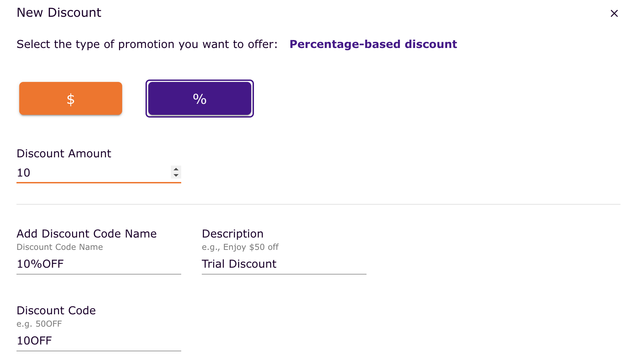Select the percent discount type button
The height and width of the screenshot is (364, 639).
199,98
